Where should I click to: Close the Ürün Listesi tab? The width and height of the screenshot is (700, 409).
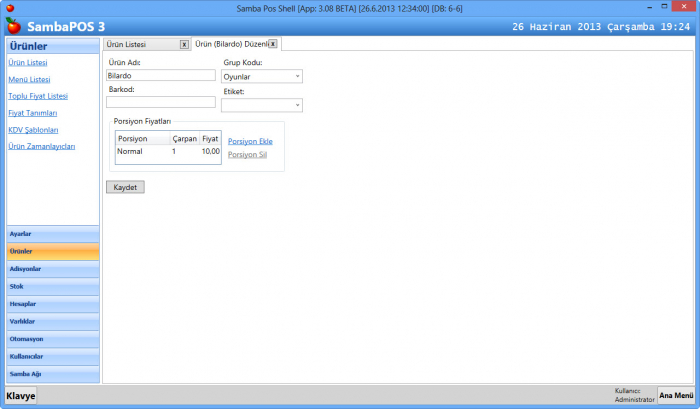(x=184, y=44)
